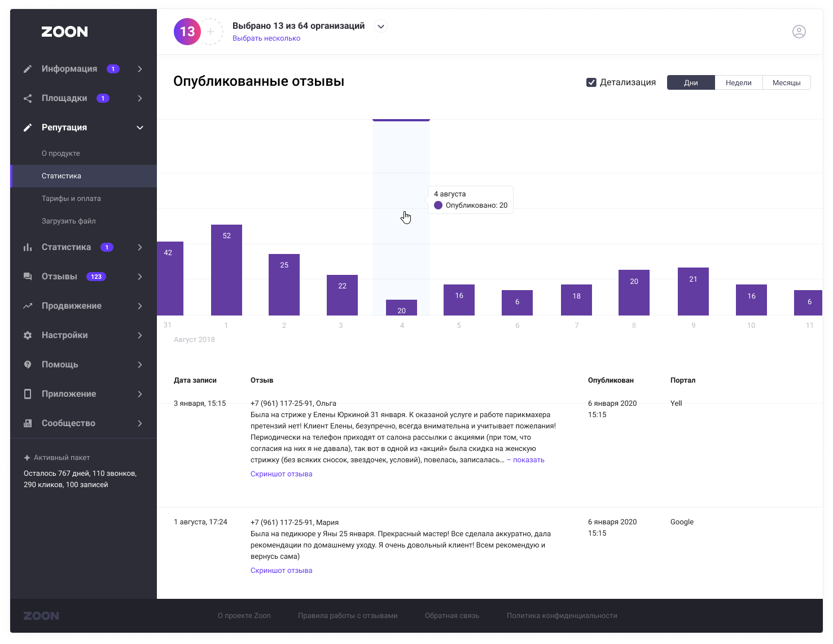Screen dimensions: 833x644
Task: Click the Google portal cell
Action: pyautogui.click(x=682, y=522)
